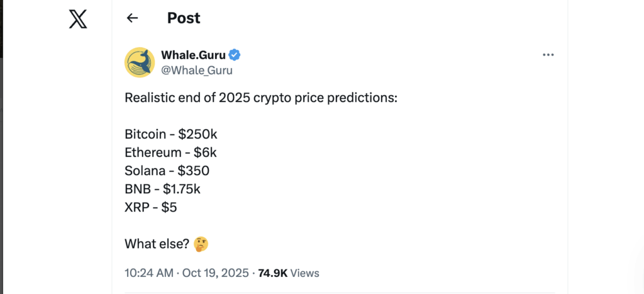Visit the @Whale_Guru handle link
This screenshot has width=644, height=294.
click(x=197, y=70)
